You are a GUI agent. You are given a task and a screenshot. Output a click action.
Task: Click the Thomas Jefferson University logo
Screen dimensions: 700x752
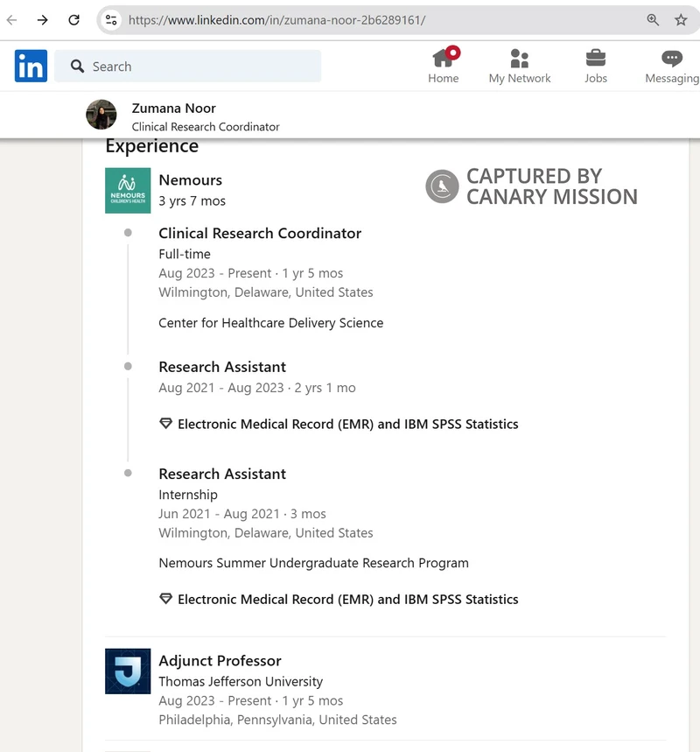128,671
